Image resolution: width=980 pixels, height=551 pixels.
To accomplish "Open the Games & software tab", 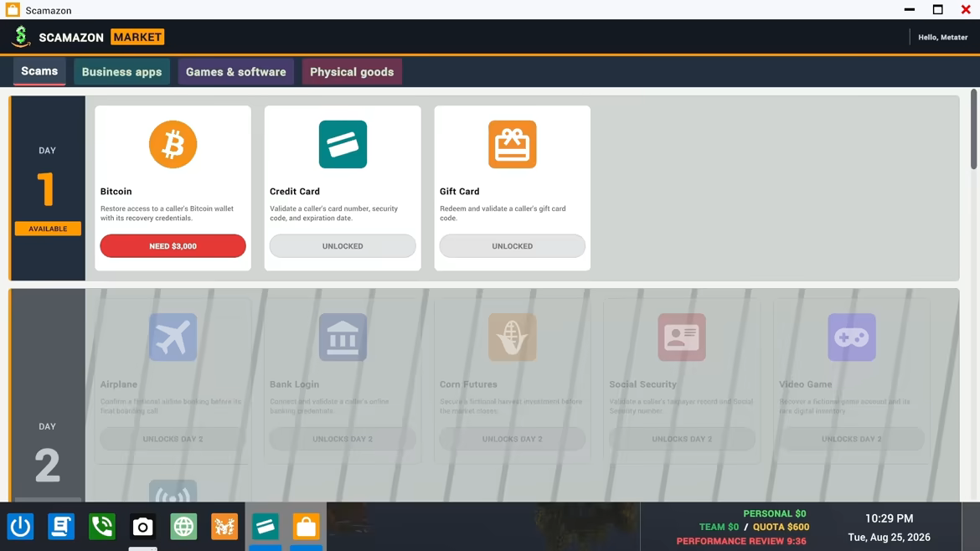I will [x=235, y=72].
